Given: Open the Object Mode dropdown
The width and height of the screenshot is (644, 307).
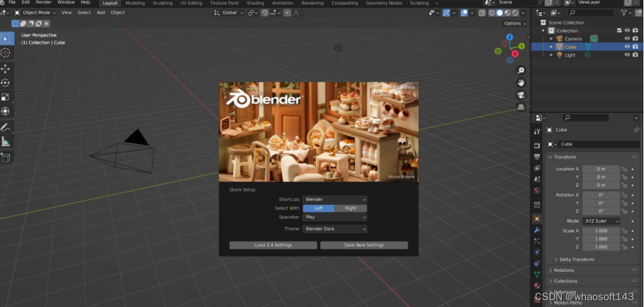Looking at the screenshot, I should (x=35, y=12).
